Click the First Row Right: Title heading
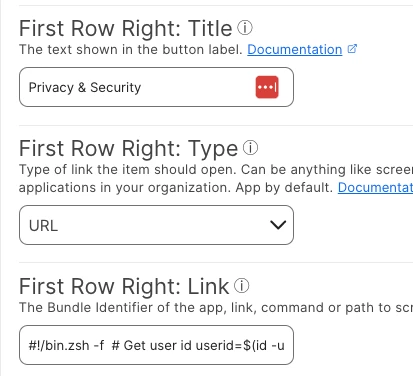 (x=126, y=28)
